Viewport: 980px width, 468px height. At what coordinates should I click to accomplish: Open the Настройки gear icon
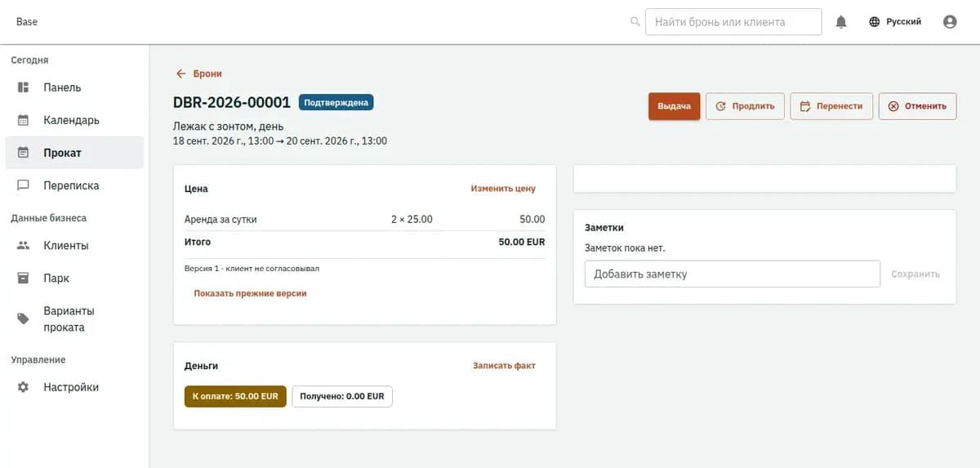(24, 387)
